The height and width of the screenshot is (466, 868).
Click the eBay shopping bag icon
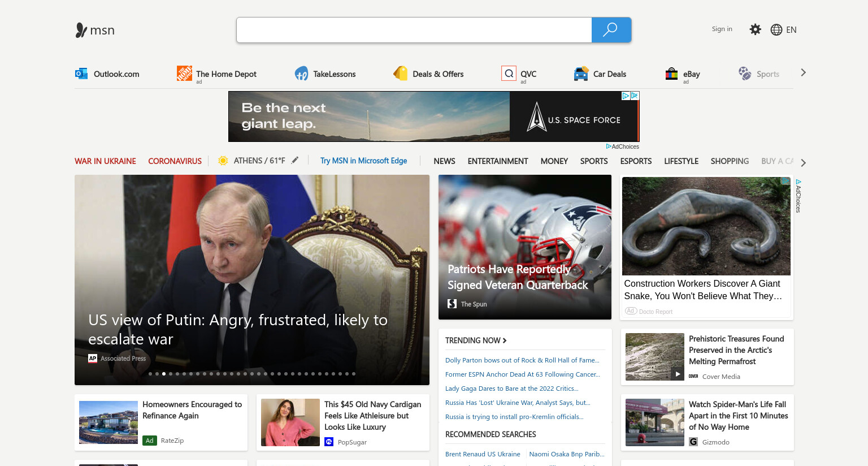[671, 74]
